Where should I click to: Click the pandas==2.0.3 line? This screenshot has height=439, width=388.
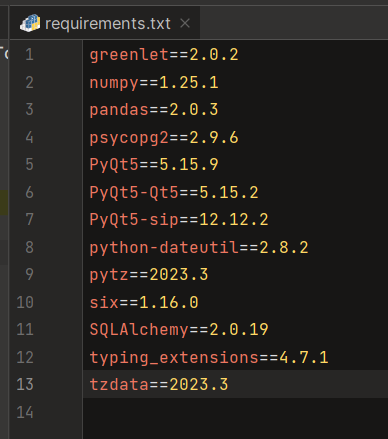click(154, 110)
